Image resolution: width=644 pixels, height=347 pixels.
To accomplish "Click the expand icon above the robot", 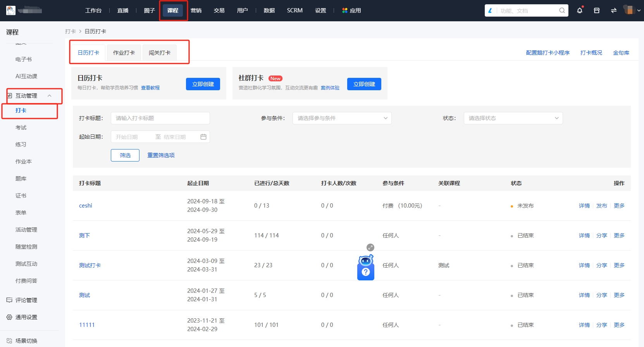I will tap(370, 247).
